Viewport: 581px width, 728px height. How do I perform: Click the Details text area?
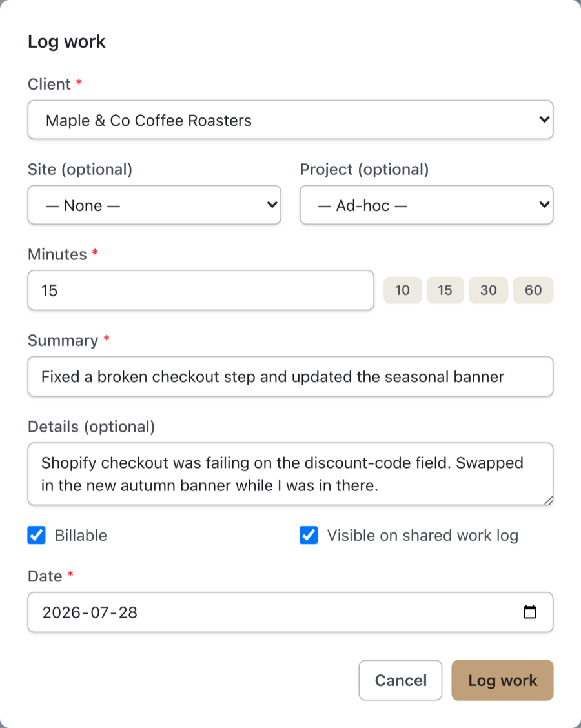click(x=290, y=474)
